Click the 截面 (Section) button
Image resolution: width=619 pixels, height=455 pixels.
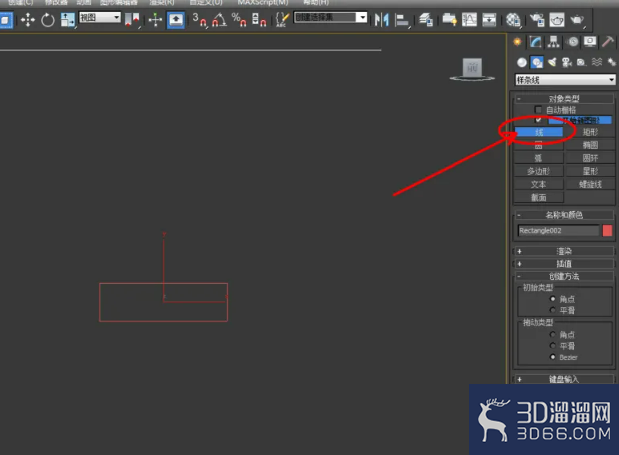point(539,197)
